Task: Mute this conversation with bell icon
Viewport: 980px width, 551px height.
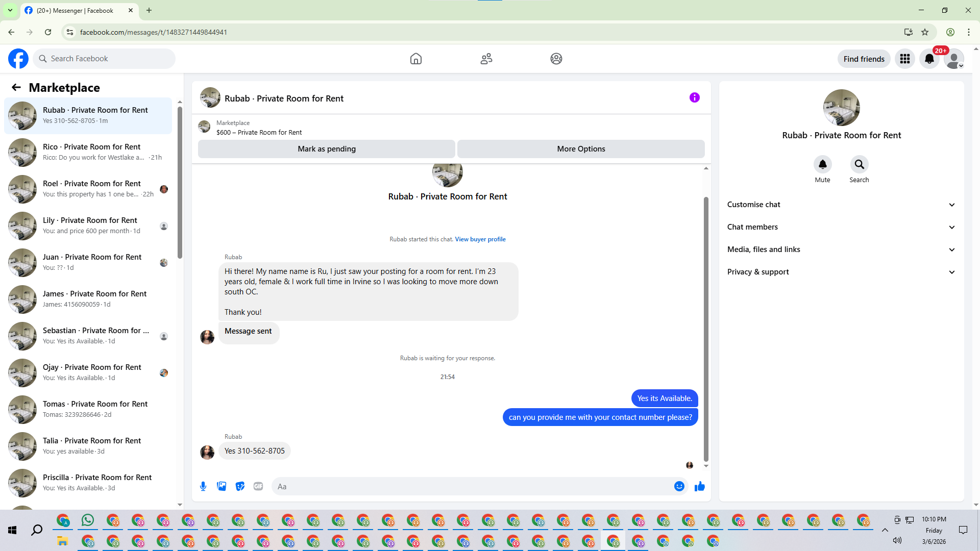Action: coord(822,164)
